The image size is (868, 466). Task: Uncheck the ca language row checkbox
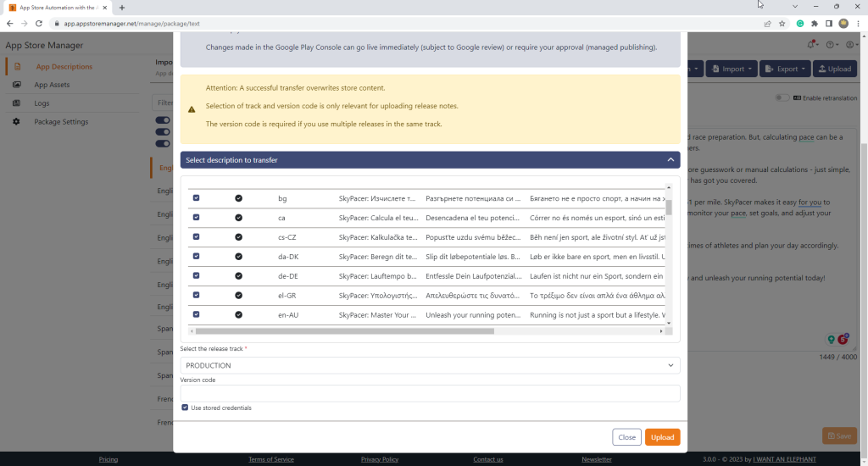coord(196,218)
